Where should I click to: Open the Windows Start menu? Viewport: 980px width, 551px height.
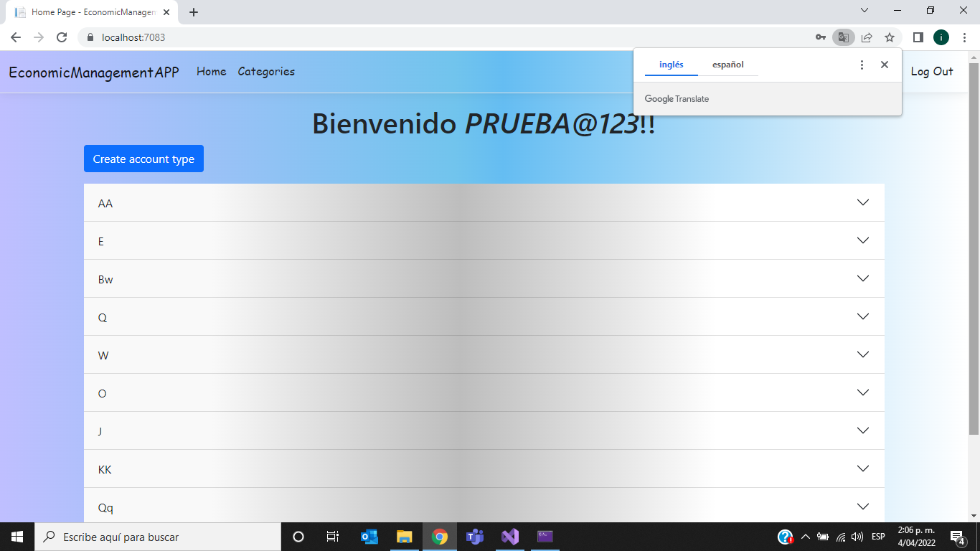(x=17, y=537)
